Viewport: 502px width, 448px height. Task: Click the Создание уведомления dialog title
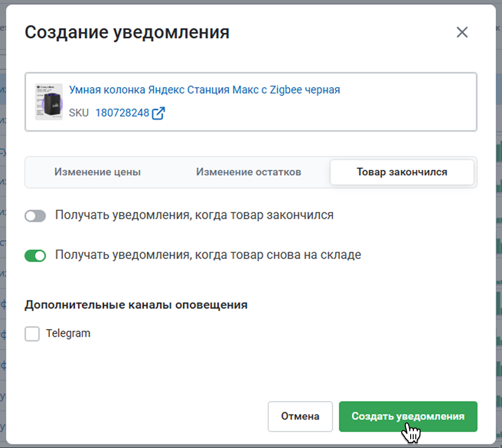pyautogui.click(x=127, y=32)
